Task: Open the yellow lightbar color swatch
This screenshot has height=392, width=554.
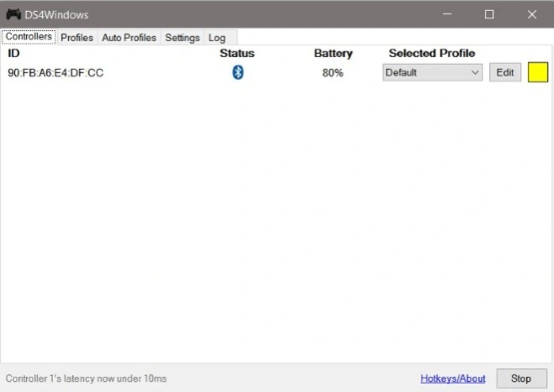Action: (537, 72)
